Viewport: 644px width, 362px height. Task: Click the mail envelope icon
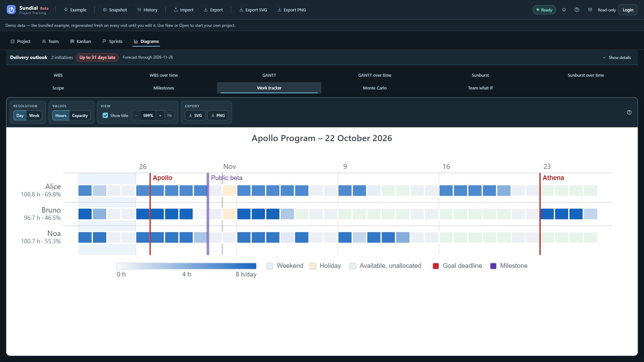click(x=590, y=10)
